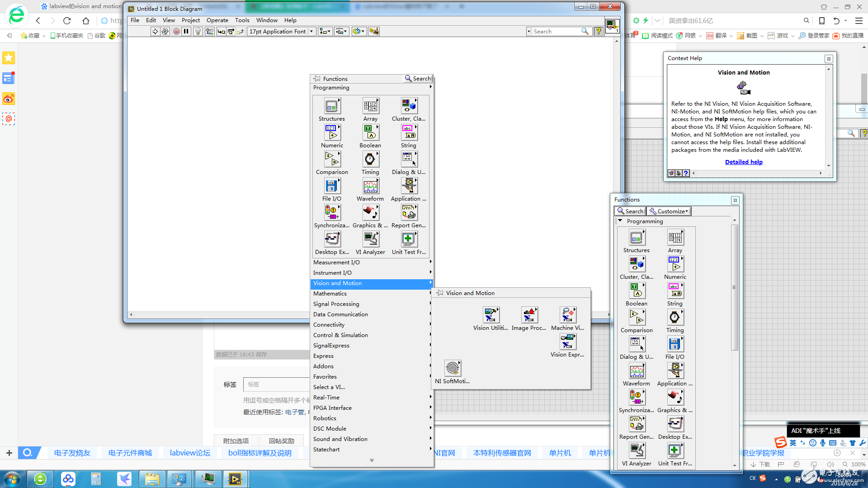This screenshot has width=868, height=488.
Task: Click the Abort Execution stop button
Action: pyautogui.click(x=176, y=31)
